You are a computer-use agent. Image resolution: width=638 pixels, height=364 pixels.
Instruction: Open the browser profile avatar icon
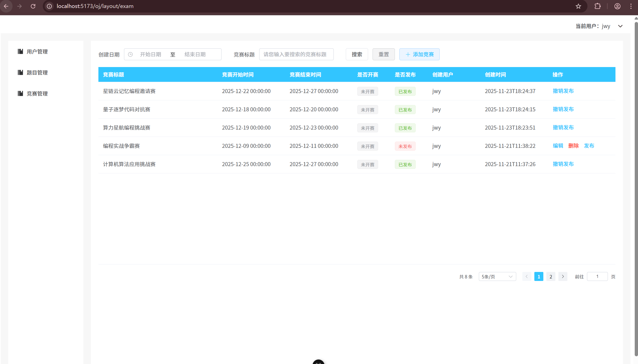click(617, 6)
